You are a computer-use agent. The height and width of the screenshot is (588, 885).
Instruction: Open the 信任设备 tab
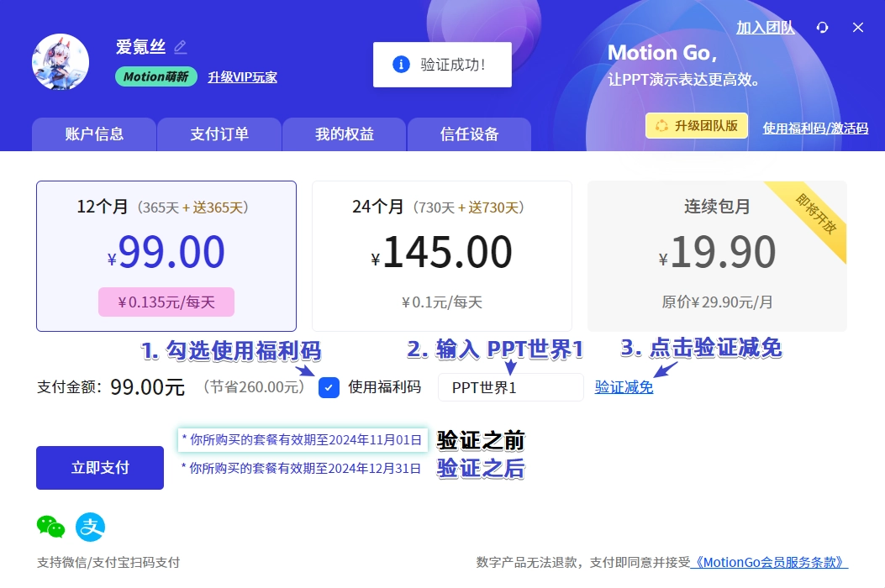pos(469,134)
